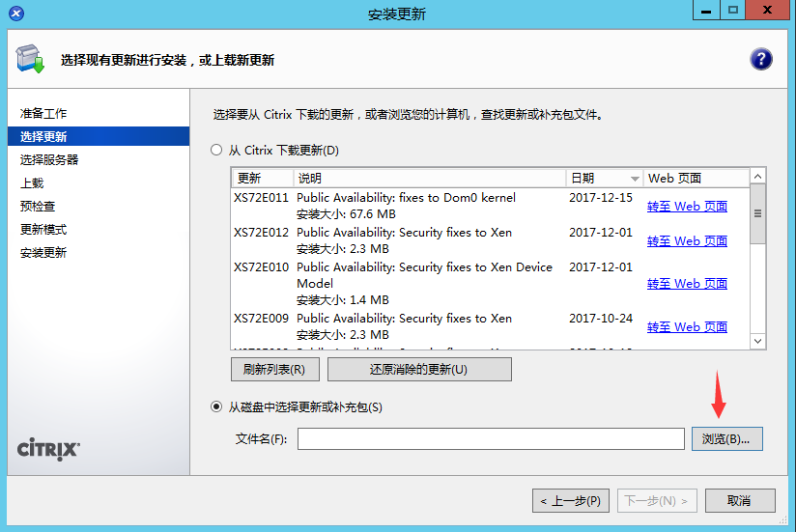
Task: Go to 选择更新 step in sidebar
Action: click(99, 136)
